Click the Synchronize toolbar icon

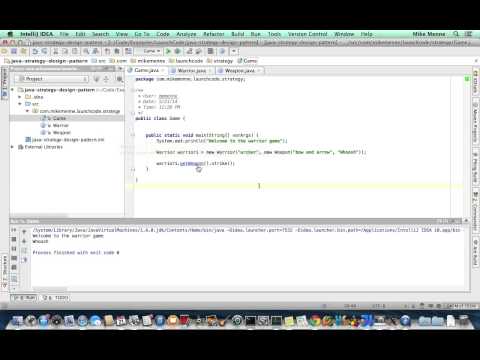click(x=23, y=51)
